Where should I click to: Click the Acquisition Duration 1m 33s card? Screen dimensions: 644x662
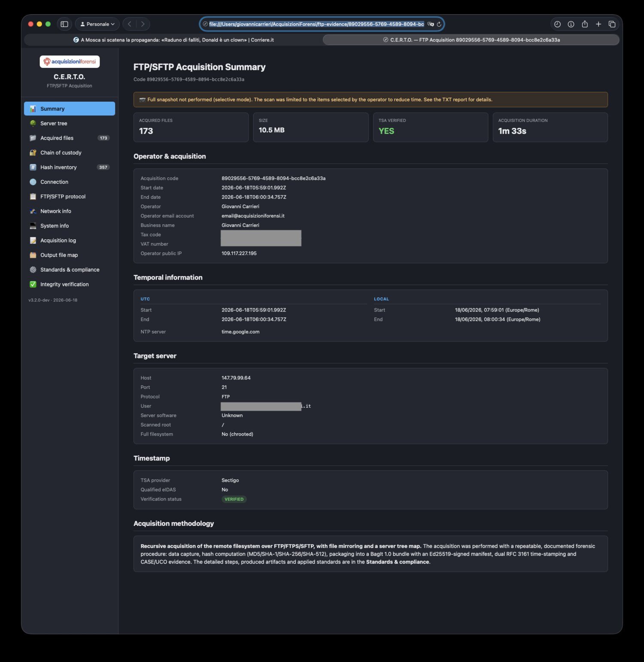coord(550,127)
